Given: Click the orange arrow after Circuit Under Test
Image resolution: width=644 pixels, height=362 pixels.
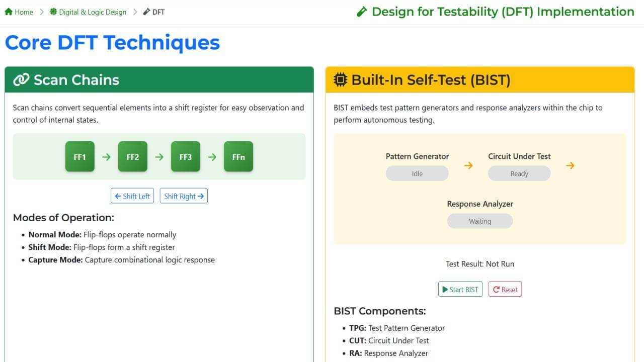Looking at the screenshot, I should 570,165.
